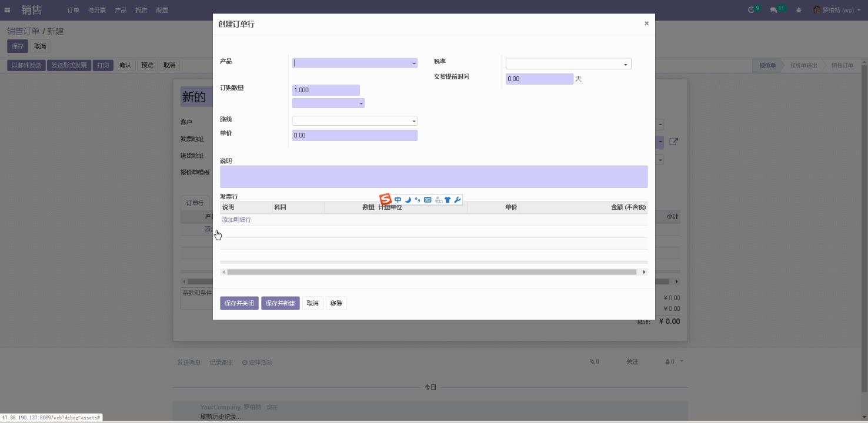Click the grey person icon in IME toolbar
Screen dimensions: 868x423
tap(438, 200)
